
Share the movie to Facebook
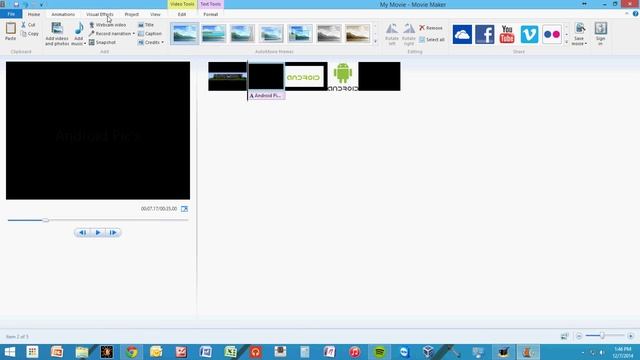tap(484, 34)
